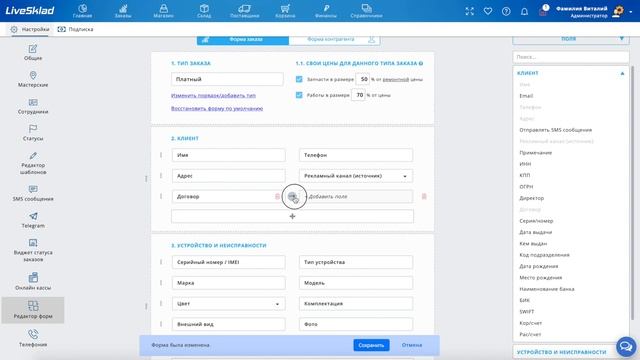This screenshot has width=640, height=360.
Task: Open the Склад section in top navigation
Action: 204,11
